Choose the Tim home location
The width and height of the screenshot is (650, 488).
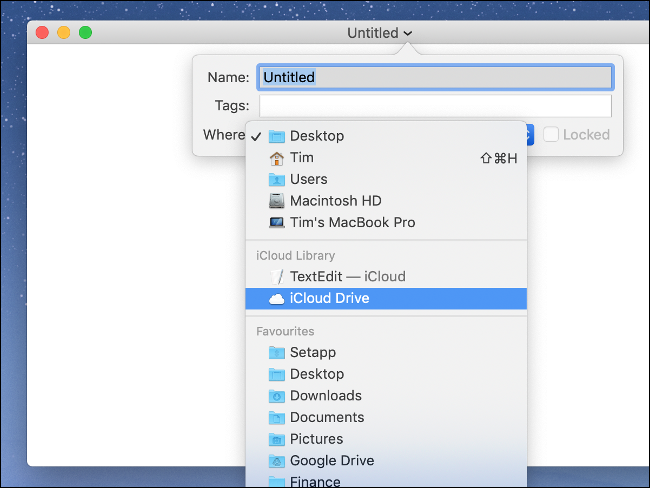tap(386, 158)
